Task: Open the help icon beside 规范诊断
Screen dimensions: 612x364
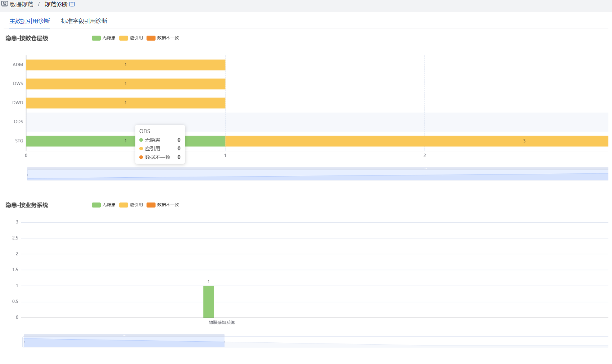Action: point(72,4)
